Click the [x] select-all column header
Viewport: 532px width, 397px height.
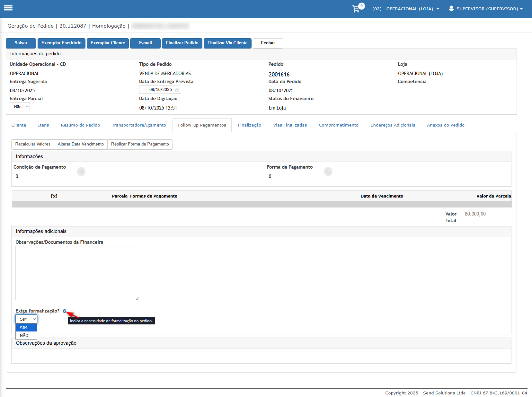pos(54,196)
